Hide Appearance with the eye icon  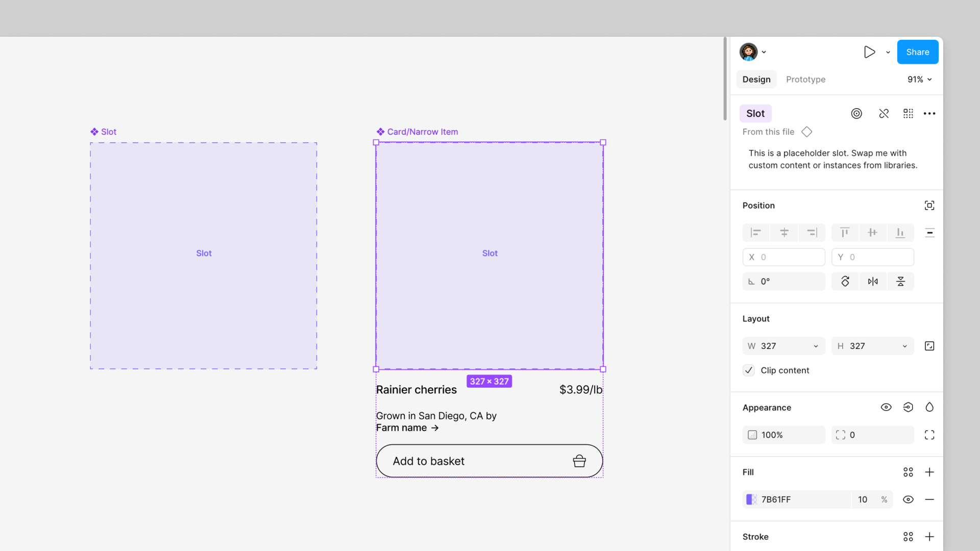886,407
